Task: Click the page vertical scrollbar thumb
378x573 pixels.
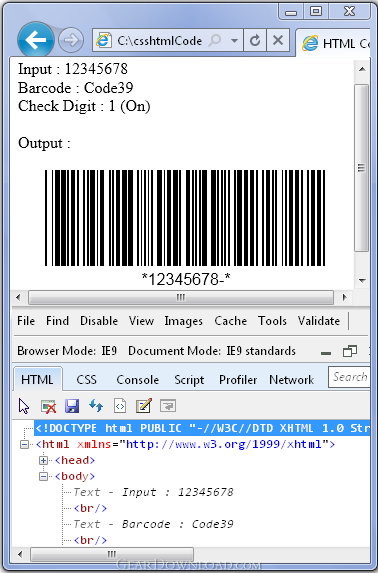Action: pyautogui.click(x=362, y=168)
